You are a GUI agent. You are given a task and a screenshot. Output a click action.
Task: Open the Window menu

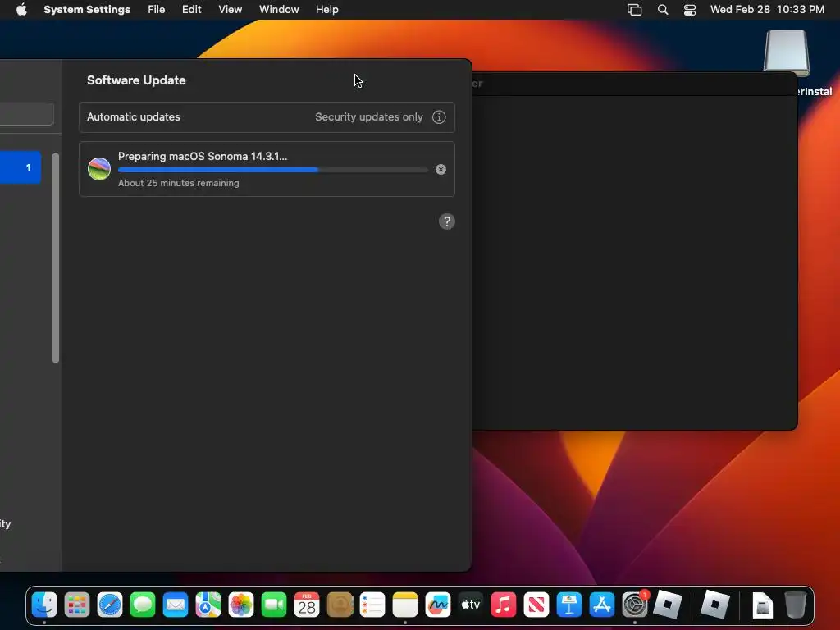pyautogui.click(x=279, y=10)
